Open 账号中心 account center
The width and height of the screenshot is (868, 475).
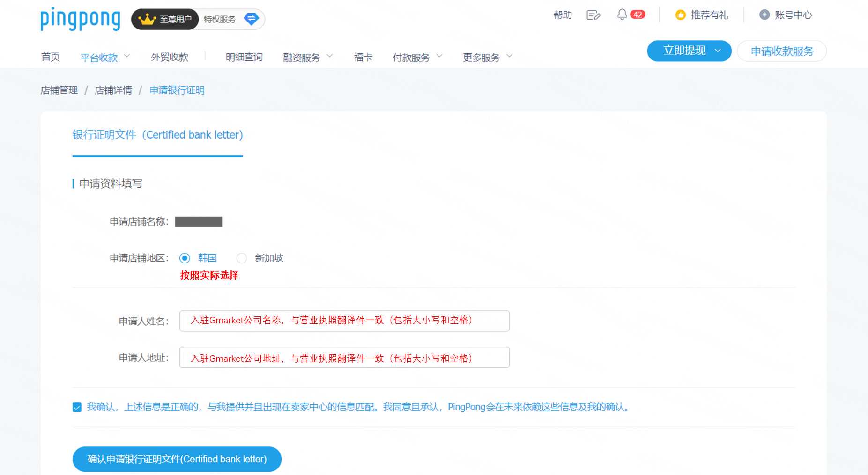(793, 15)
